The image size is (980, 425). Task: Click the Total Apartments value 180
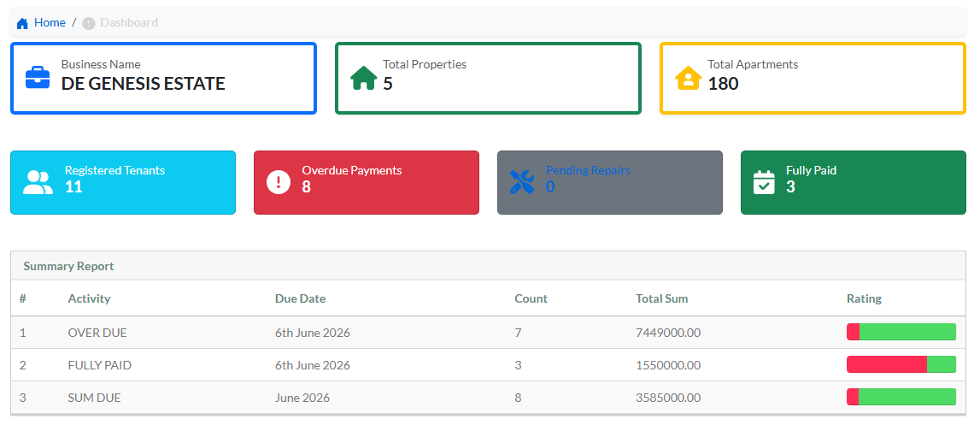(x=723, y=83)
